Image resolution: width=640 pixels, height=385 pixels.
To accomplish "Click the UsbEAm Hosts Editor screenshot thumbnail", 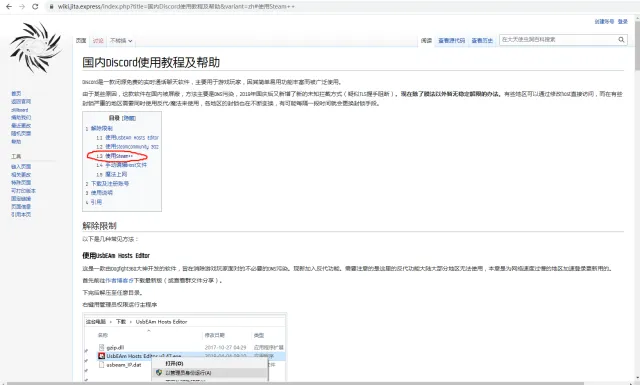I will (185, 347).
